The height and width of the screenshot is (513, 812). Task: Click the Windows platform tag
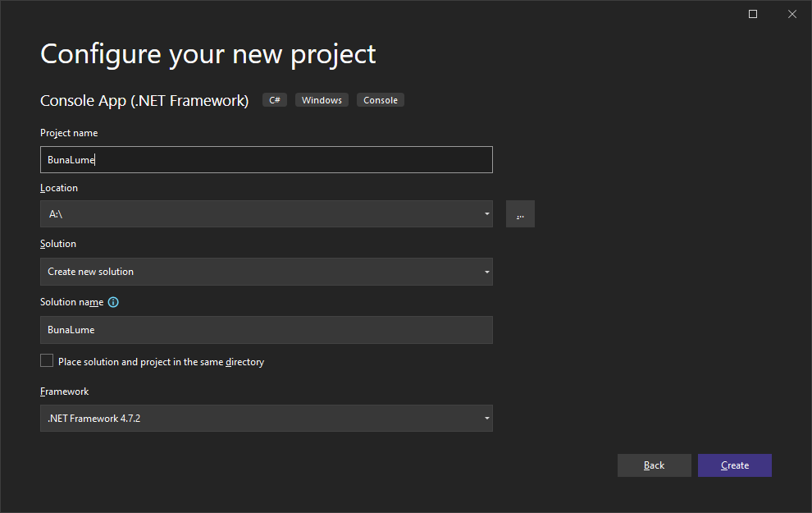[322, 100]
